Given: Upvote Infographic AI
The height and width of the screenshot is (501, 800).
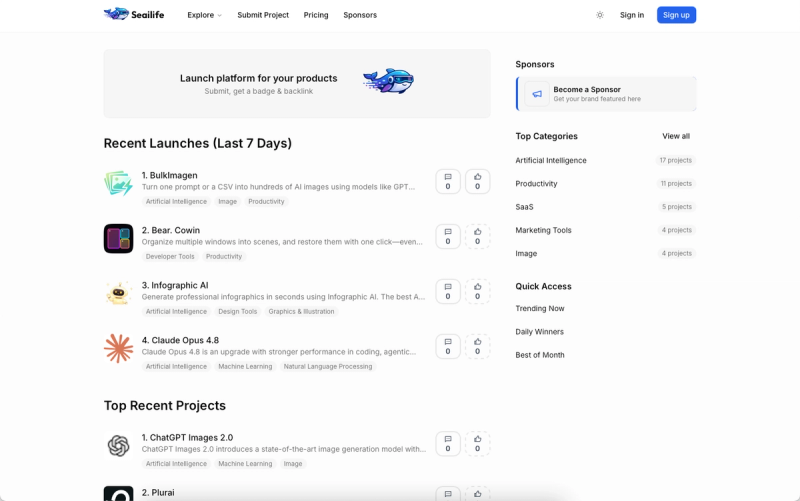Looking at the screenshot, I should 478,292.
